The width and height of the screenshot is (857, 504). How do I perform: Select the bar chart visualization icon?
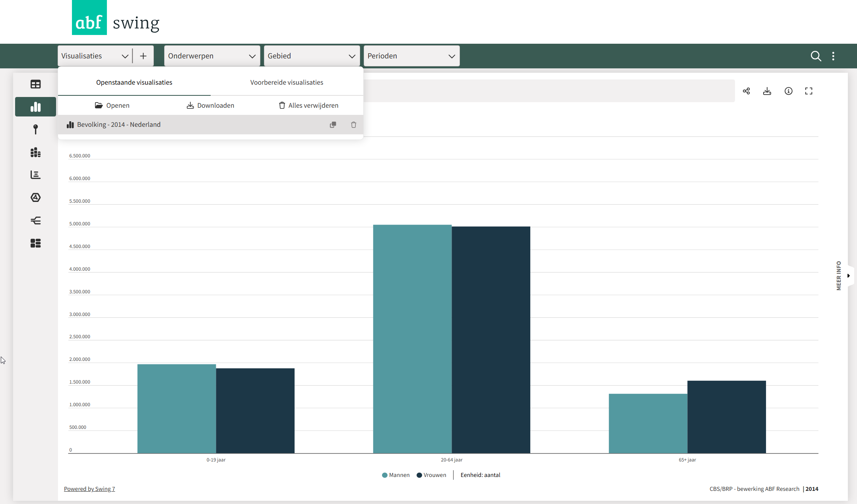tap(35, 107)
